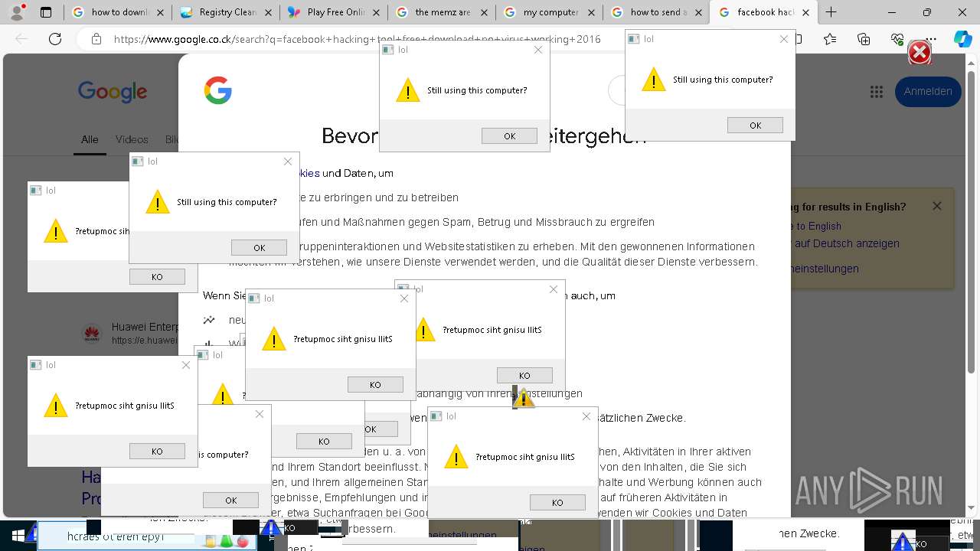This screenshot has height=551, width=980.
Task: Click OK in lol dialog next to Anmelden
Action: pos(755,126)
